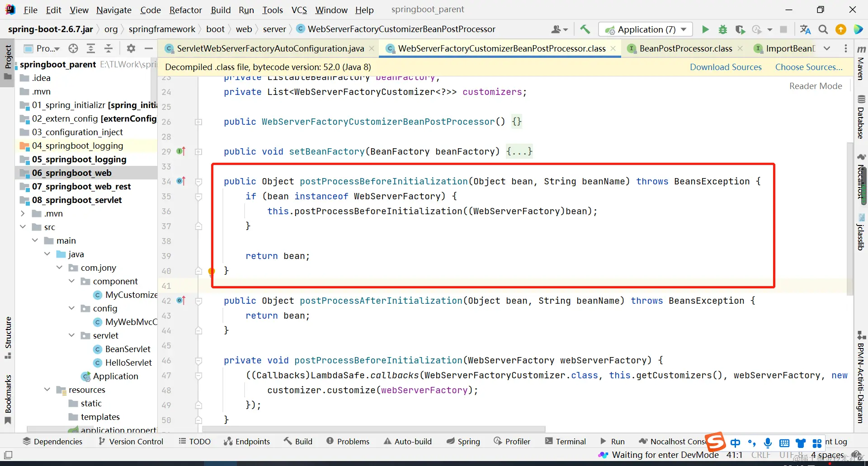The width and height of the screenshot is (868, 466).
Task: Collapse the component package
Action: [x=71, y=281]
